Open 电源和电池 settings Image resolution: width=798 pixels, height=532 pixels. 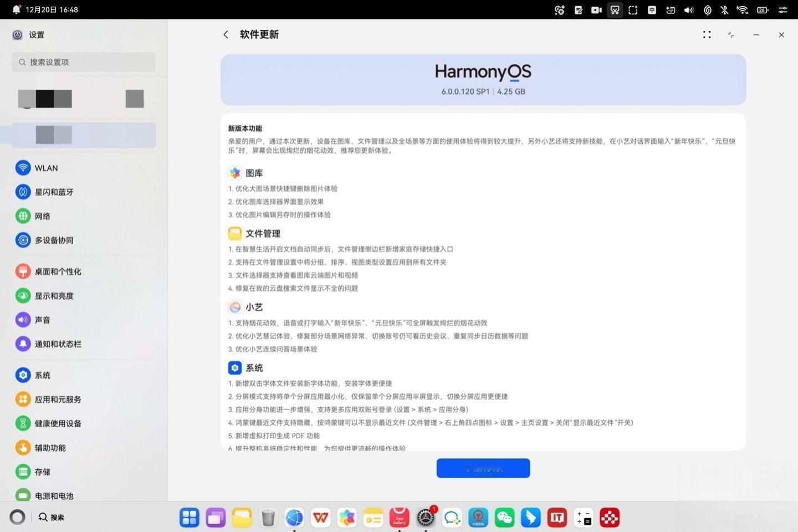83,495
